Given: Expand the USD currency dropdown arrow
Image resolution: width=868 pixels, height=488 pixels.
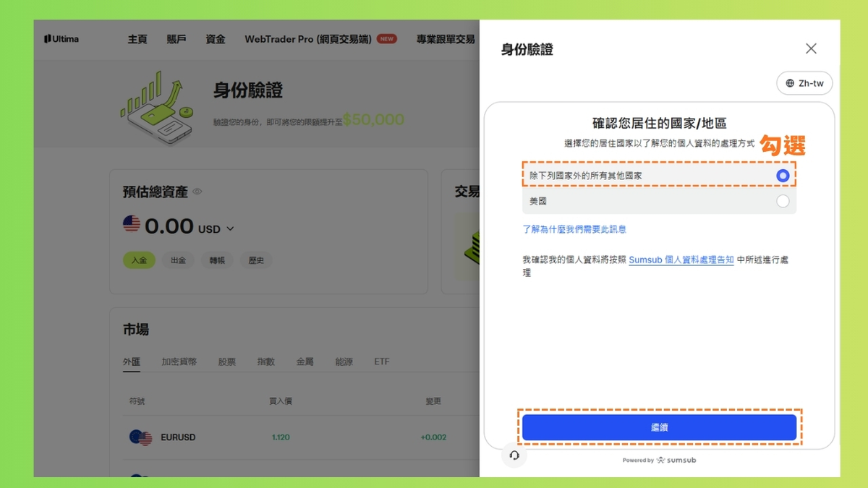Looking at the screenshot, I should (230, 229).
